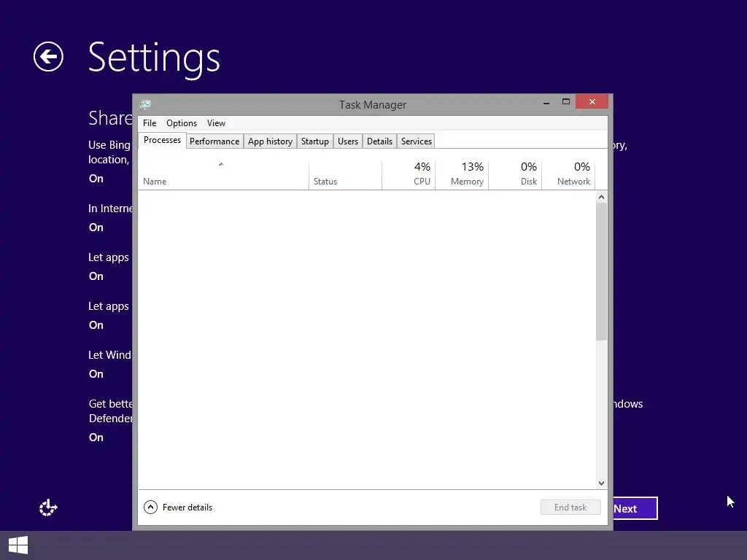Click the Windows Start button on taskbar
Image resolution: width=747 pixels, height=560 pixels.
[18, 545]
